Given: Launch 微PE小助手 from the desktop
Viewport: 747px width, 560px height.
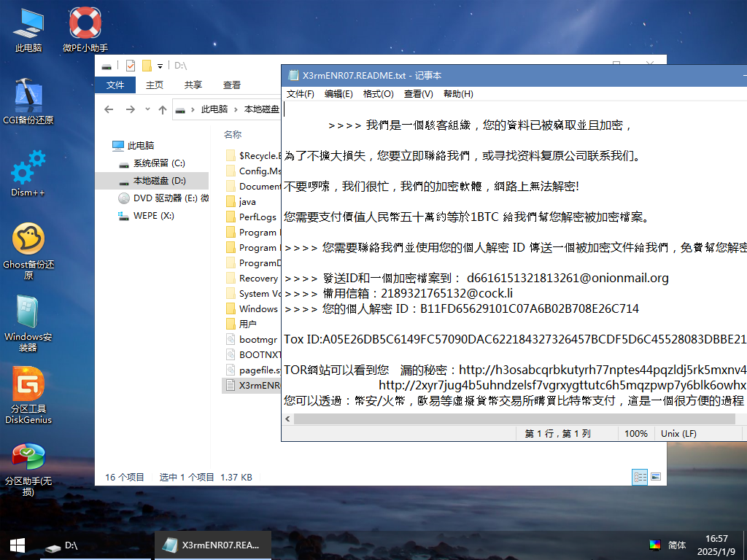Looking at the screenshot, I should click(85, 28).
